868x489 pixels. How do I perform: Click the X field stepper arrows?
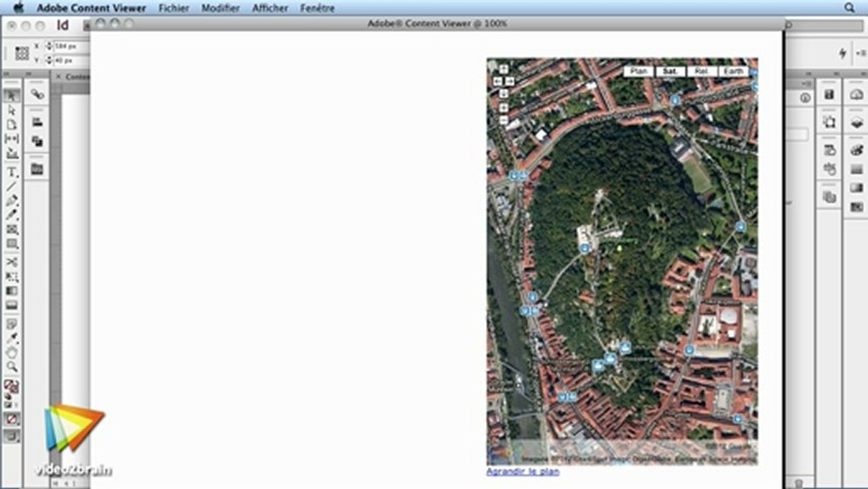(49, 46)
